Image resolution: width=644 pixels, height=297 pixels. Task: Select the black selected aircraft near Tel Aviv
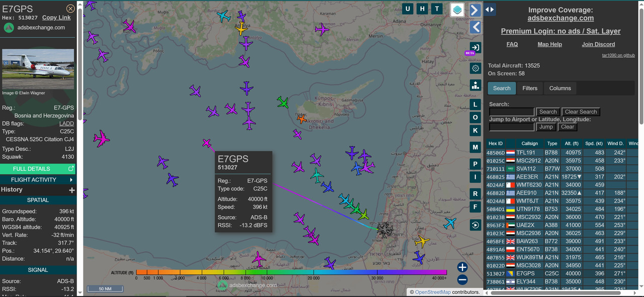(385, 230)
